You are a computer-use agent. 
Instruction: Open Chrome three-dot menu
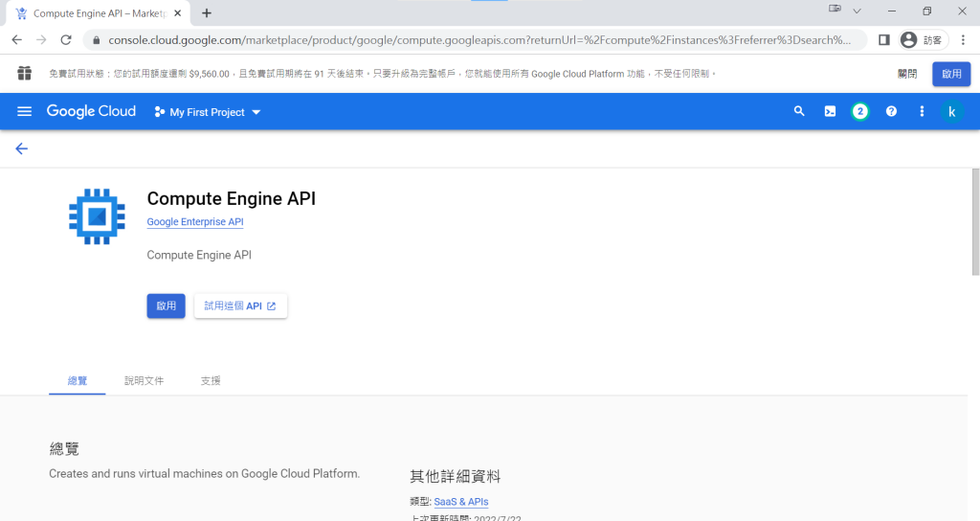tap(963, 40)
